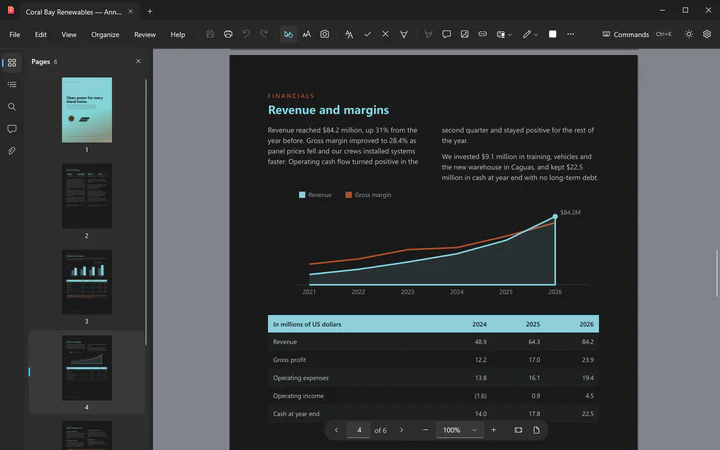Zoom out with minus button
The height and width of the screenshot is (450, 720).
[x=426, y=430]
